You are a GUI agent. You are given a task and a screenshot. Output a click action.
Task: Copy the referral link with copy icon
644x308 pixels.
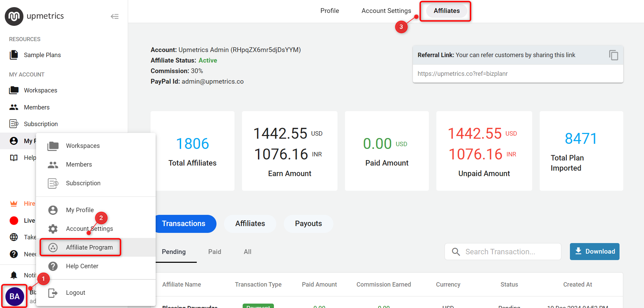coord(613,55)
